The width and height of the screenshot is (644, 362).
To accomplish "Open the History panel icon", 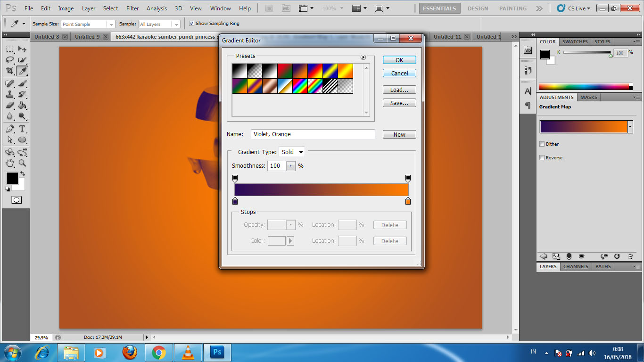I will 528,70.
